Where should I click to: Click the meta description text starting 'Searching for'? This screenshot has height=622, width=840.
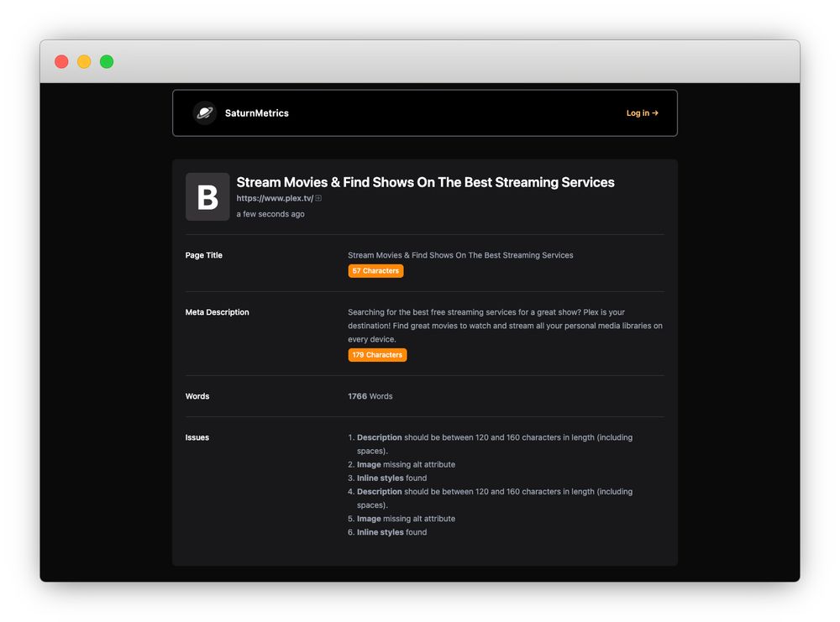coord(505,326)
